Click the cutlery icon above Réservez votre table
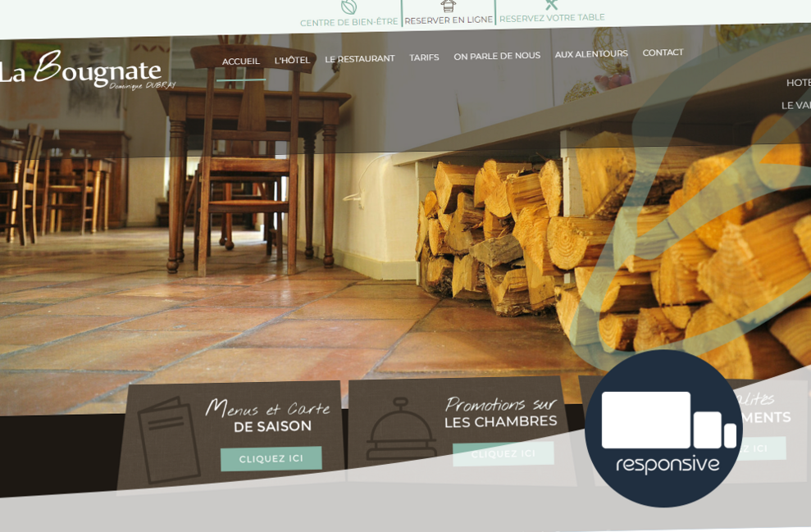Screen dimensions: 811x532 [x=551, y=4]
